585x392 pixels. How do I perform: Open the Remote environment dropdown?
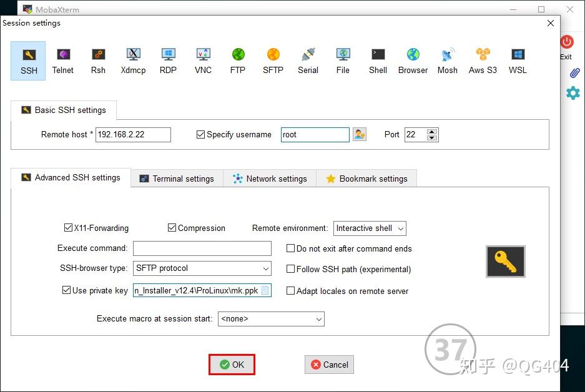tap(370, 228)
